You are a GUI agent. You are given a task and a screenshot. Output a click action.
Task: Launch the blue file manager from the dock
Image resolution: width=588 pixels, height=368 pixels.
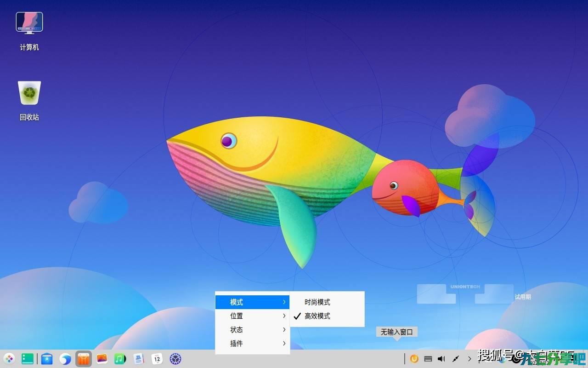[x=47, y=359]
